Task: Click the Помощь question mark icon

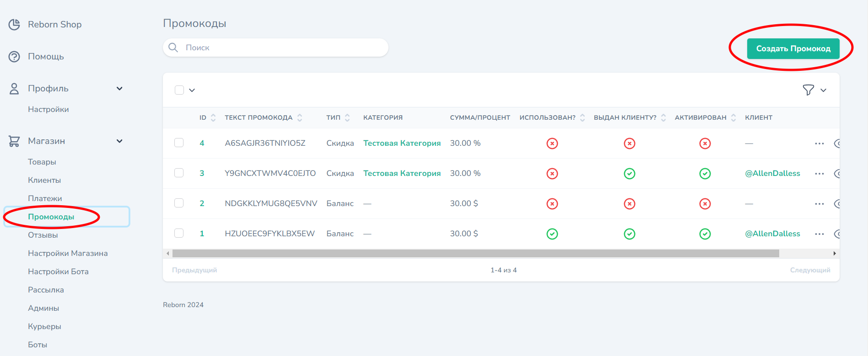Action: coord(15,57)
